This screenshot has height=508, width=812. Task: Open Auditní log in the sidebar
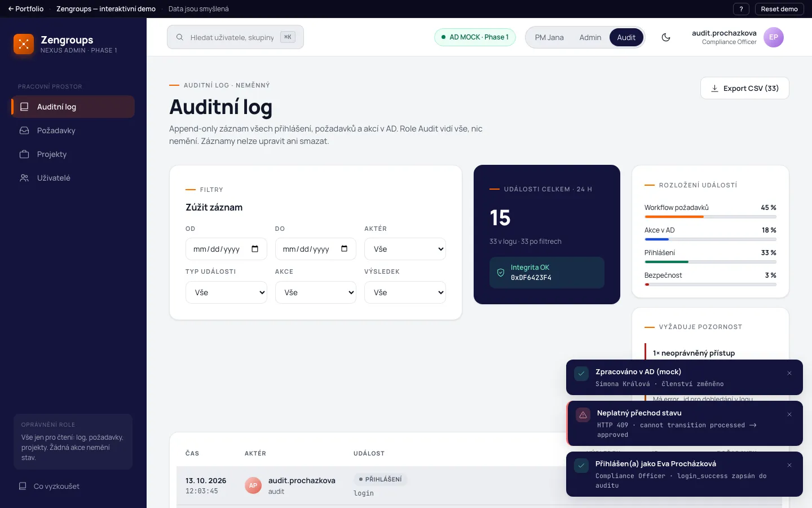coord(73,107)
